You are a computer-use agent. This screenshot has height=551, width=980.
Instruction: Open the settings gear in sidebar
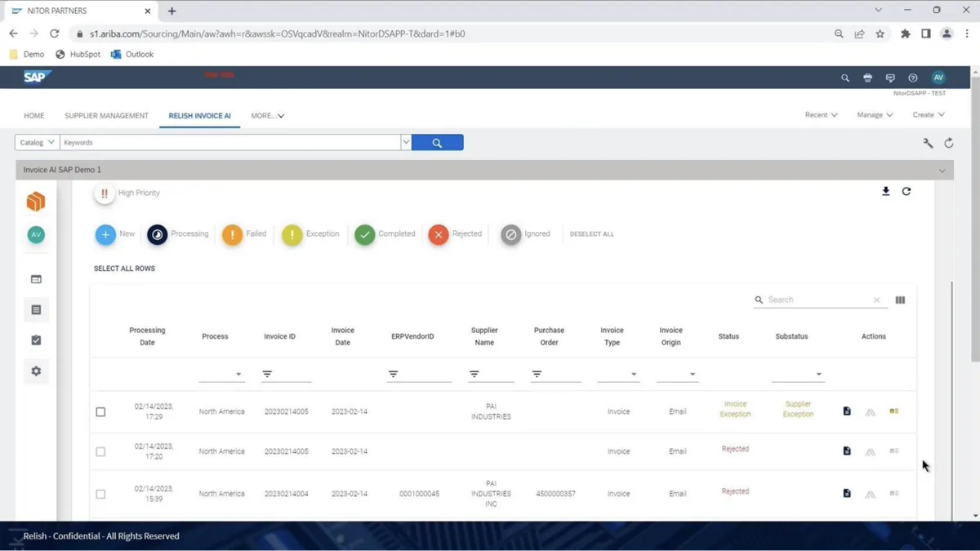tap(36, 371)
